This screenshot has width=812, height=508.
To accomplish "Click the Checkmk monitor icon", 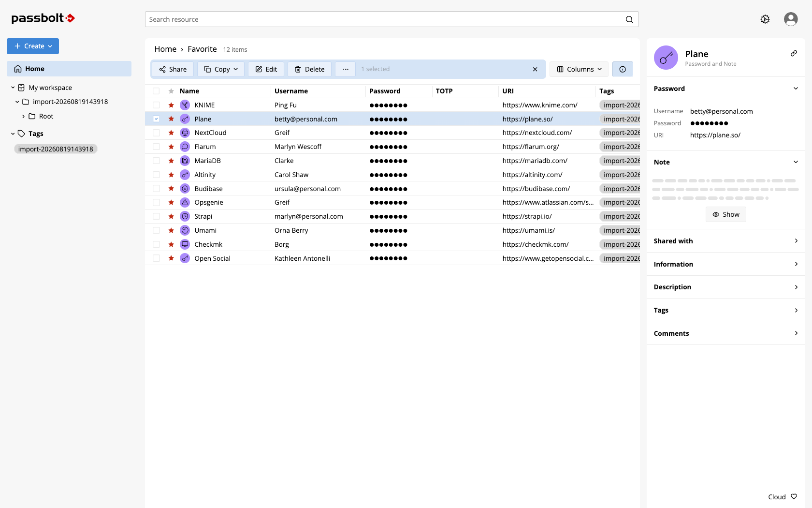I will (x=185, y=244).
